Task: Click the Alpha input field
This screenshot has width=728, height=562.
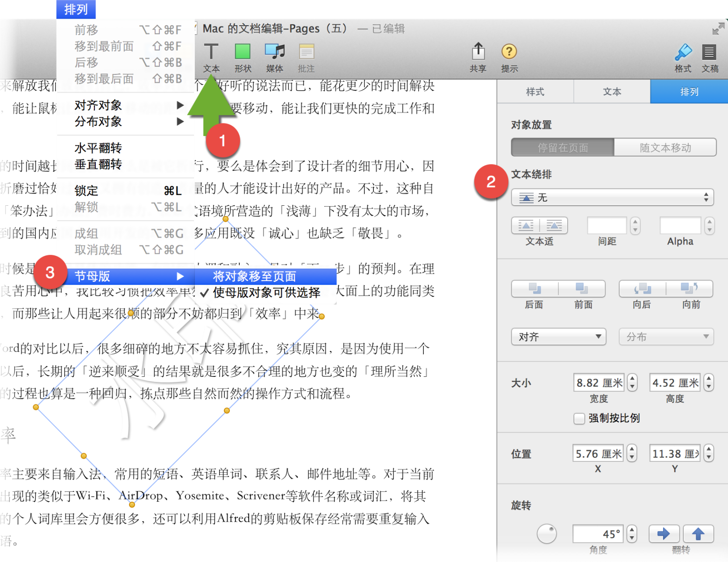Action: (x=680, y=225)
